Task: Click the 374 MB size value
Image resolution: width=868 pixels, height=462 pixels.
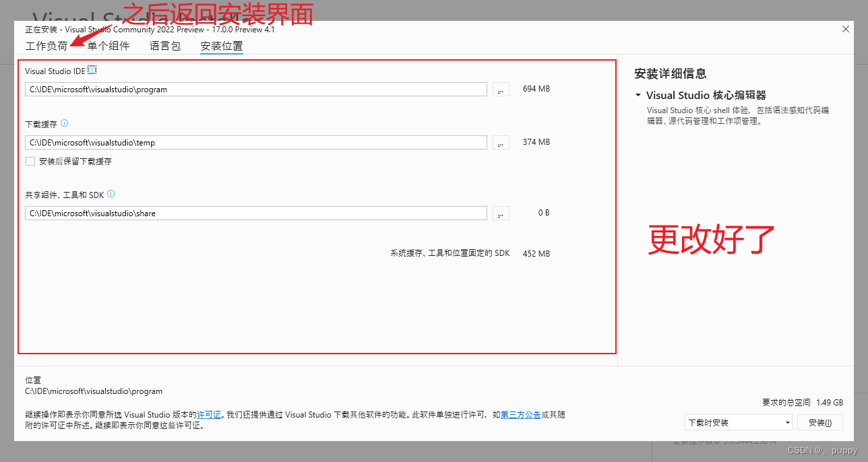Action: click(x=536, y=142)
